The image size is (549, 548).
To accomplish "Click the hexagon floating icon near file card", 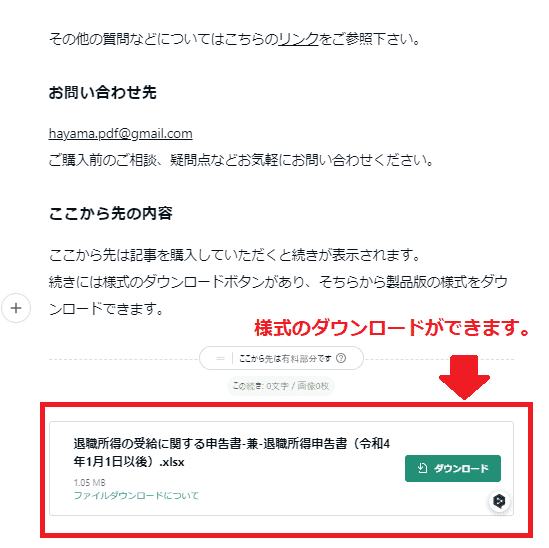I will click(x=499, y=501).
